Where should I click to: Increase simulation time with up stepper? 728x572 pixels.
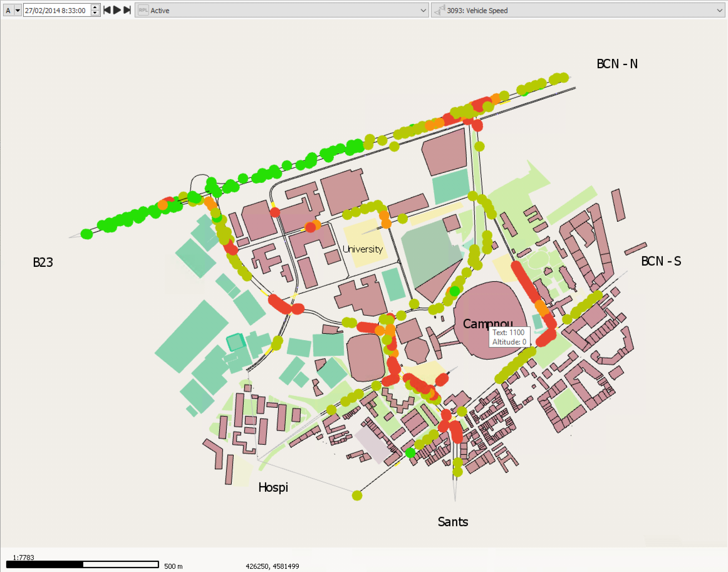click(95, 8)
